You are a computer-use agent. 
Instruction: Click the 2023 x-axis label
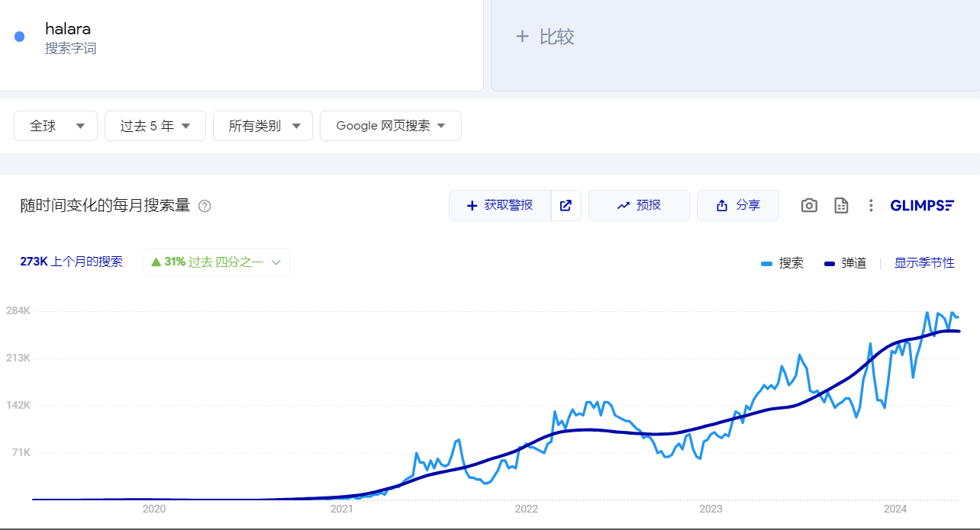point(711,509)
